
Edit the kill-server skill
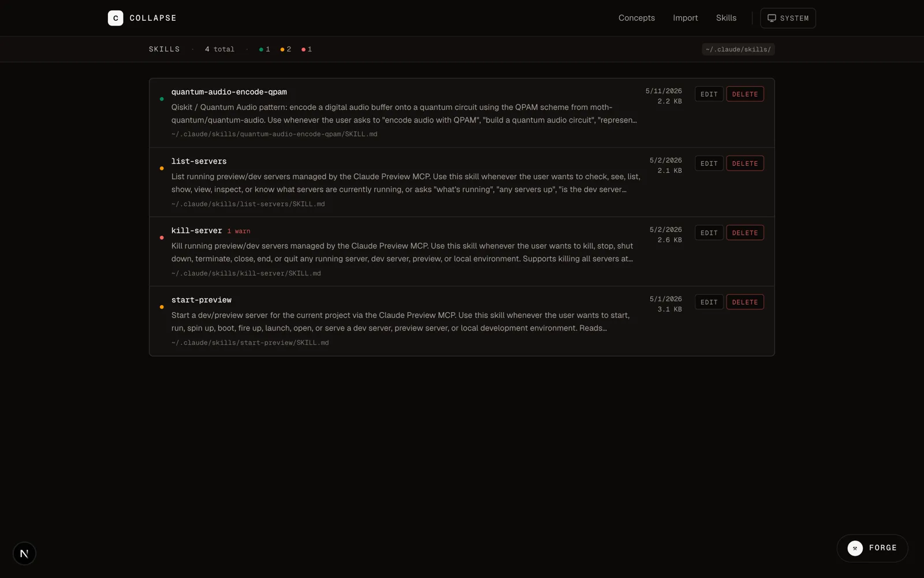coord(709,233)
